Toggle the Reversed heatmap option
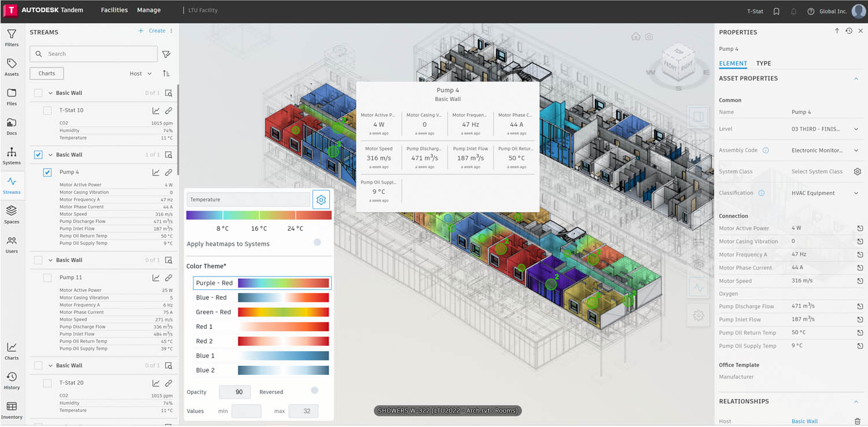 coord(314,391)
